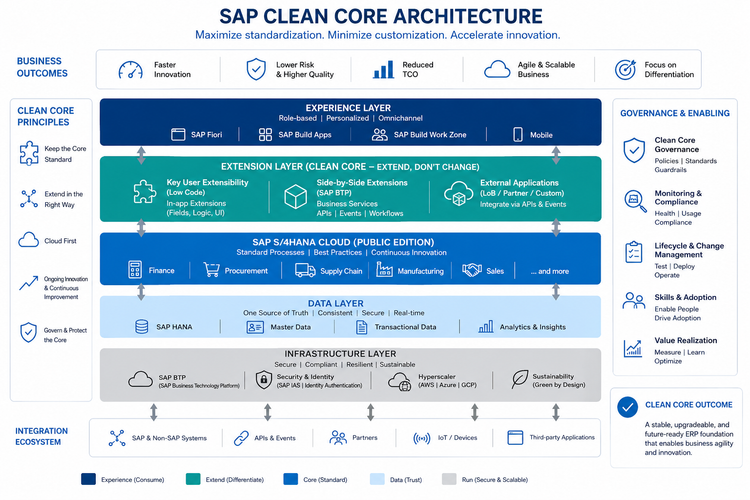Click the Supply Chain truck icon
Viewport: 750px width, 500px height.
pyautogui.click(x=305, y=270)
